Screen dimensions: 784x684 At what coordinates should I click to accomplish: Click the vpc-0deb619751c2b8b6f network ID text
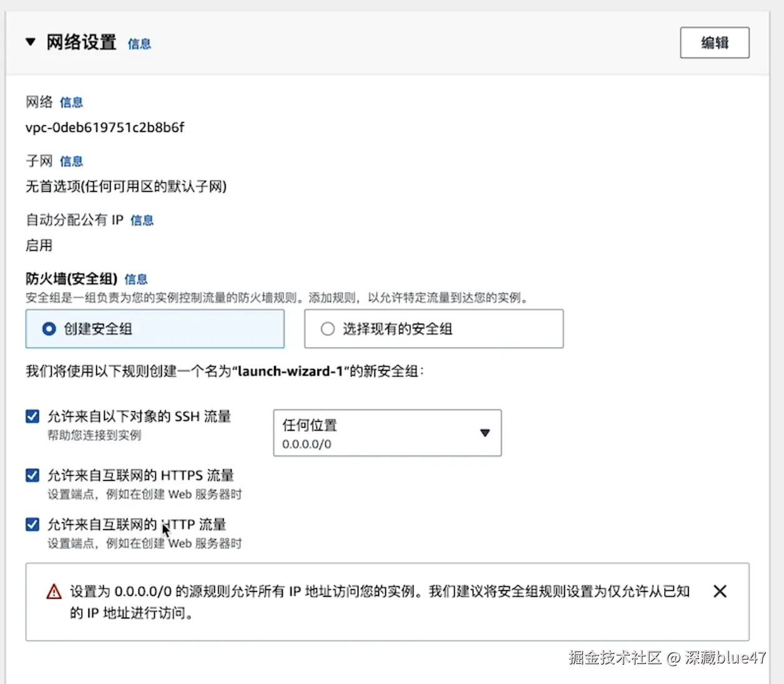(x=105, y=128)
